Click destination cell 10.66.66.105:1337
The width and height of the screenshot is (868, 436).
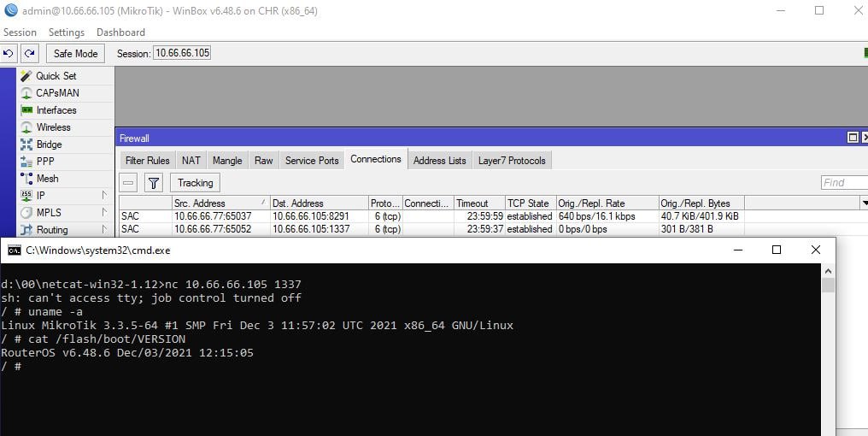pos(311,229)
